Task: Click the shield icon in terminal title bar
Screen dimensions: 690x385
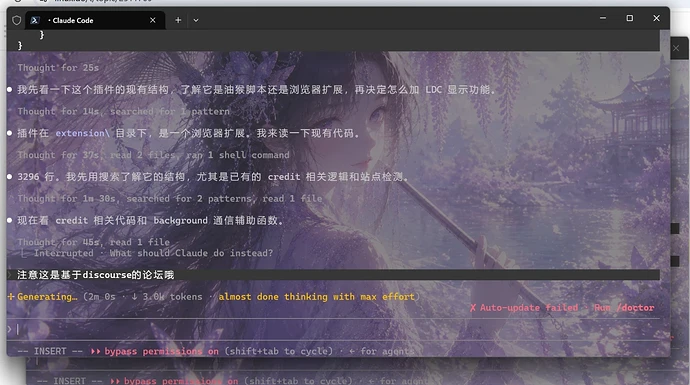Action: pos(17,20)
